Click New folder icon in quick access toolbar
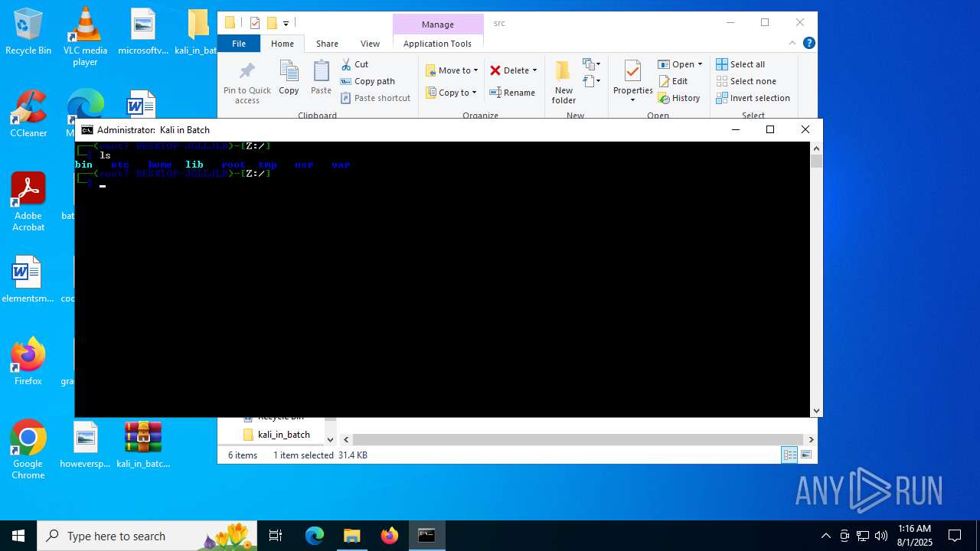980x551 pixels. tap(272, 23)
